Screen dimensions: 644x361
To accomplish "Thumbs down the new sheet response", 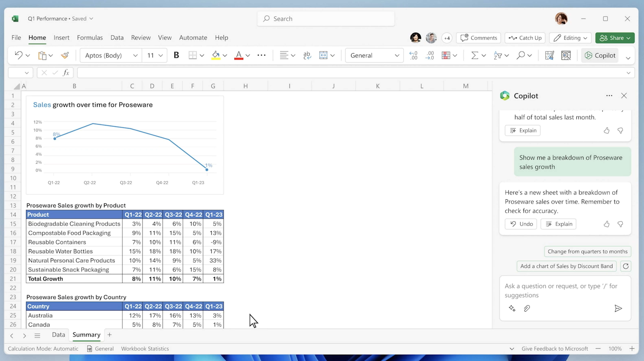I will (620, 224).
